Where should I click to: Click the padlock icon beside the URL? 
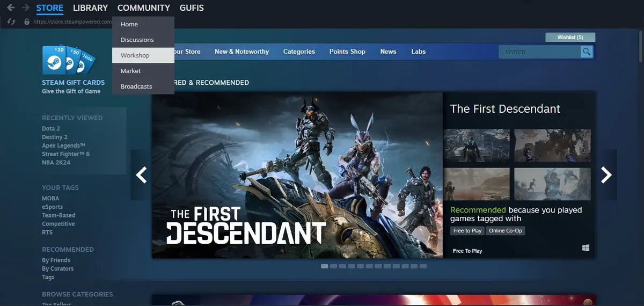point(27,22)
